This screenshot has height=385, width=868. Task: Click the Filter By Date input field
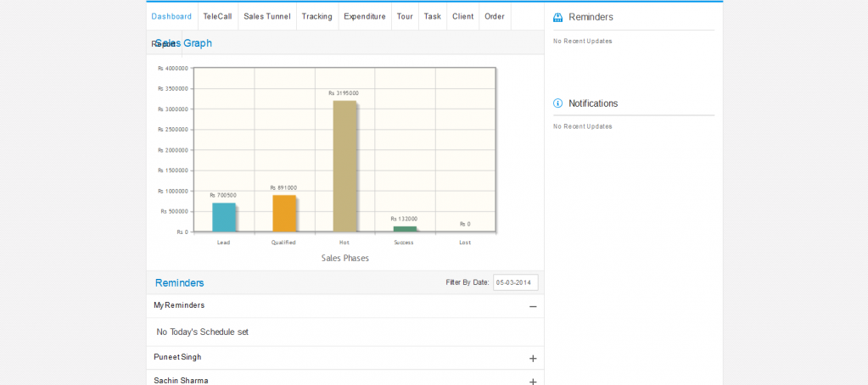tap(515, 282)
